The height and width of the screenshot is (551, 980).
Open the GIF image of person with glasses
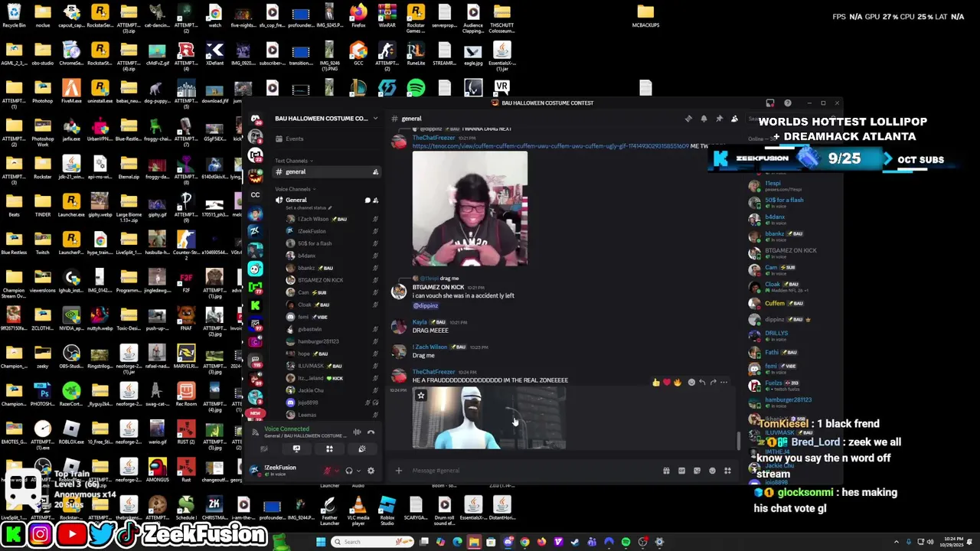pyautogui.click(x=469, y=209)
